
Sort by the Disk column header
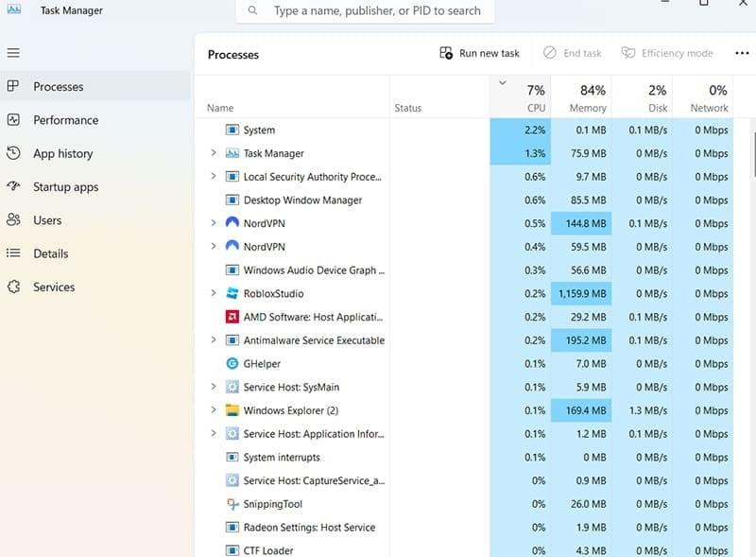(x=643, y=96)
